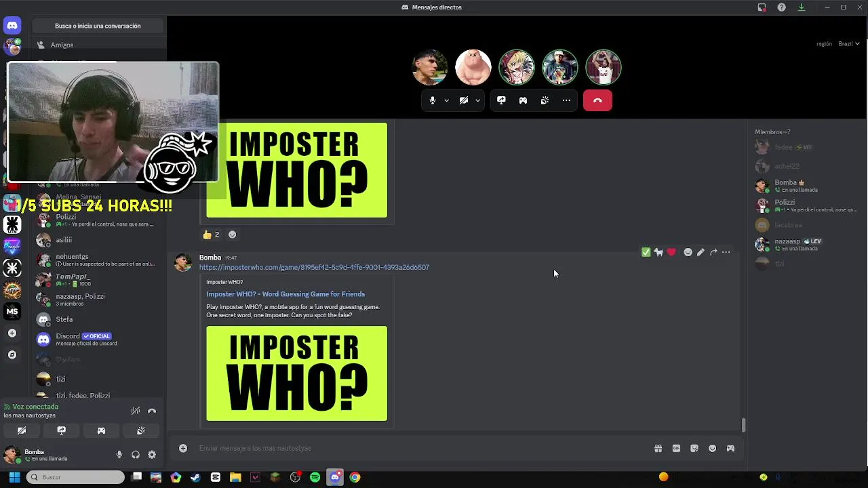Open the MS server icon
Screen dimensions: 868x488
click(x=12, y=311)
